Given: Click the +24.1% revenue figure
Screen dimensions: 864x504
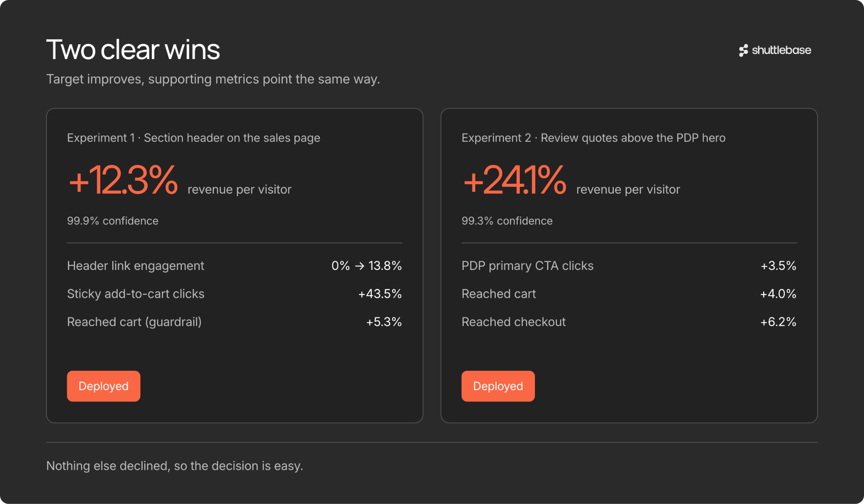Looking at the screenshot, I should pyautogui.click(x=515, y=180).
